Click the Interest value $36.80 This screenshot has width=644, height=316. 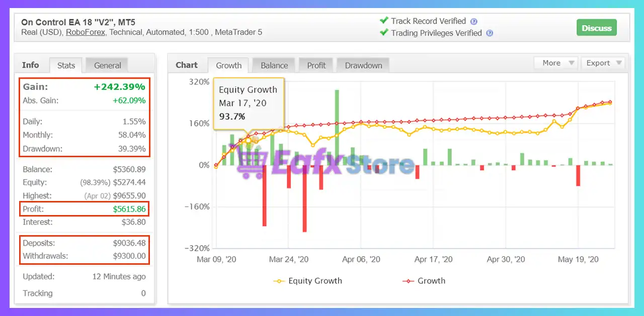coord(134,222)
